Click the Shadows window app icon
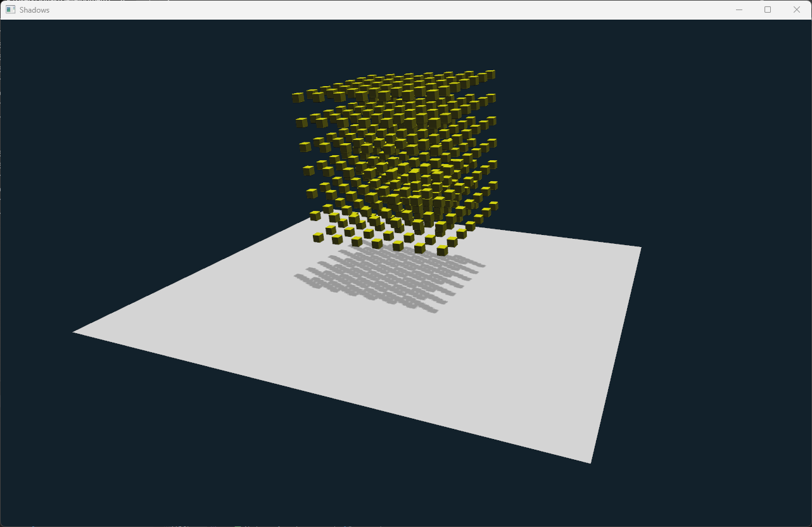 pos(10,10)
